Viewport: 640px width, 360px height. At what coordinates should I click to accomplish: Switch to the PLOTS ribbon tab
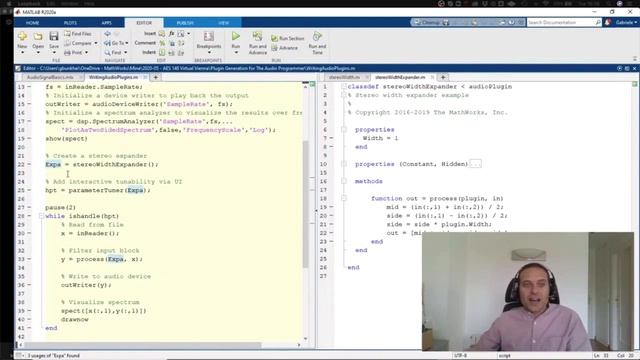pyautogui.click(x=70, y=23)
